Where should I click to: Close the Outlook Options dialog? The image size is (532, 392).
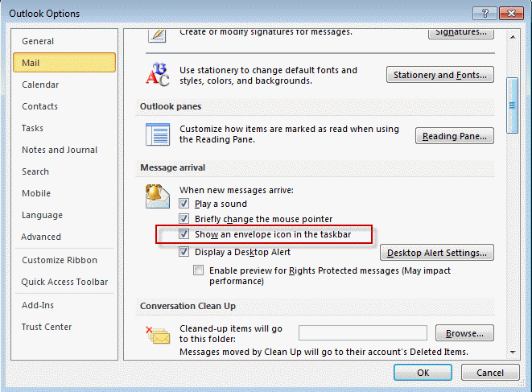[511, 13]
